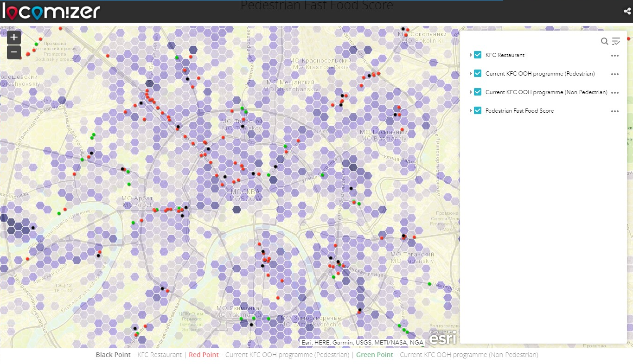The width and height of the screenshot is (633, 364).
Task: Open the layer list filter options icon
Action: pos(616,41)
